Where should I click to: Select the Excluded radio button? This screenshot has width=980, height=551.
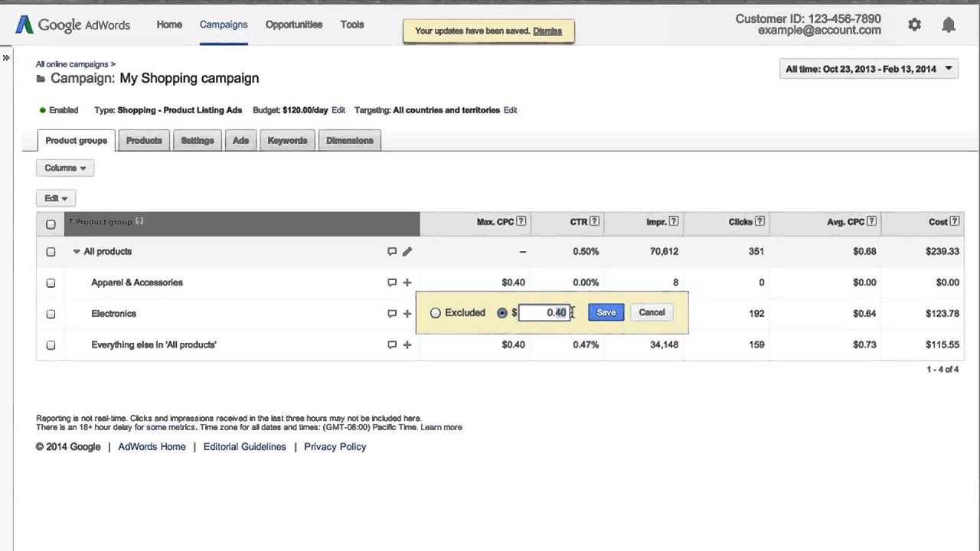click(x=436, y=313)
